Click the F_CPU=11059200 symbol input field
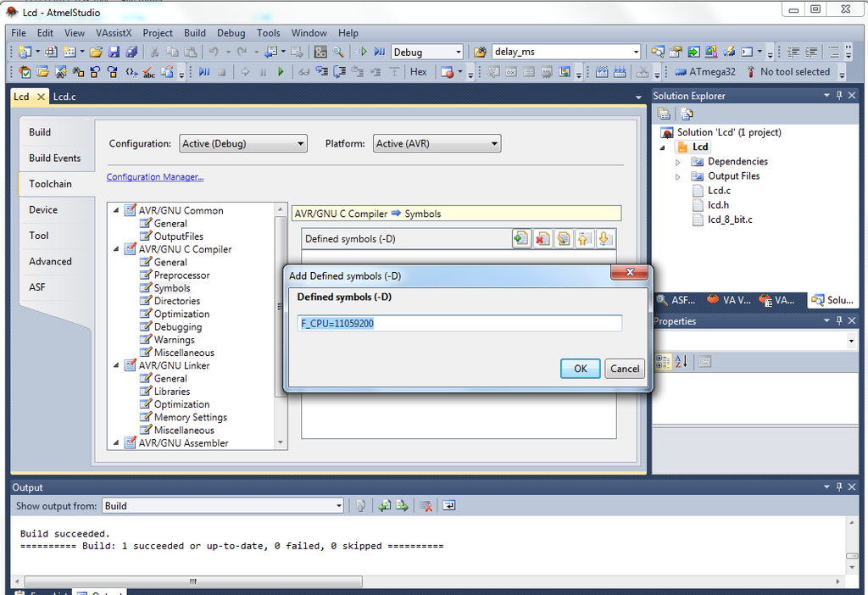This screenshot has width=868, height=595. [459, 323]
